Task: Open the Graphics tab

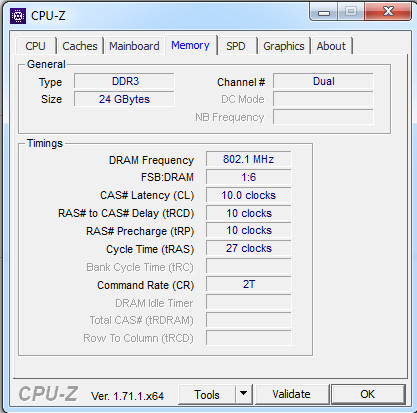Action: [284, 46]
